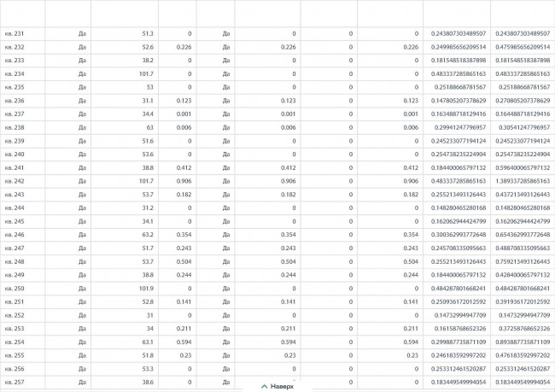
Task: Click the cell value 0.30541247796957
Action: (524, 127)
